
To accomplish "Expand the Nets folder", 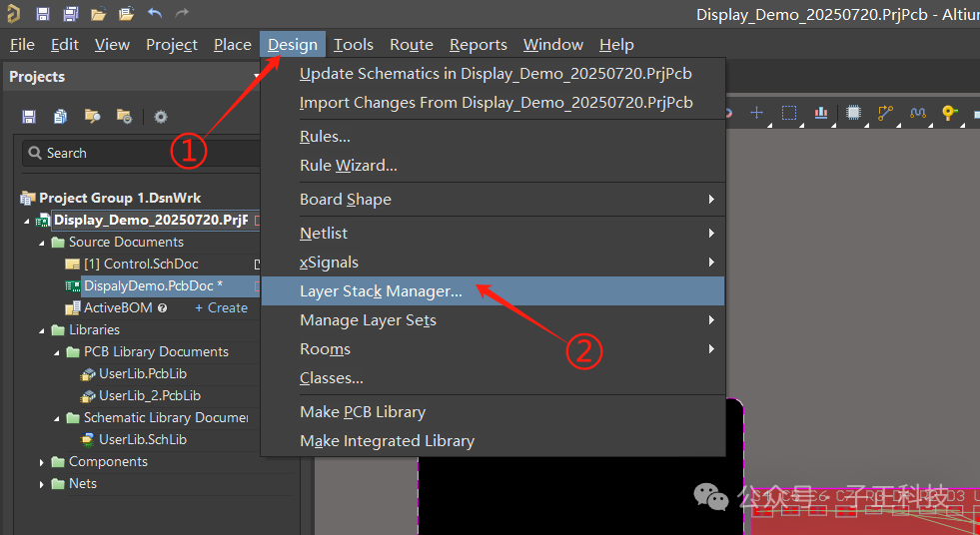I will tap(42, 484).
